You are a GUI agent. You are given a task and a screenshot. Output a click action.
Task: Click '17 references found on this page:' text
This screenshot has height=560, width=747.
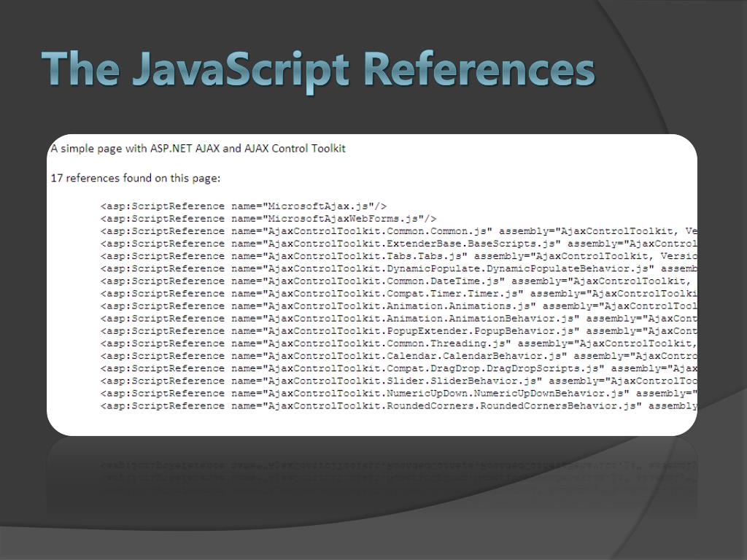click(136, 179)
